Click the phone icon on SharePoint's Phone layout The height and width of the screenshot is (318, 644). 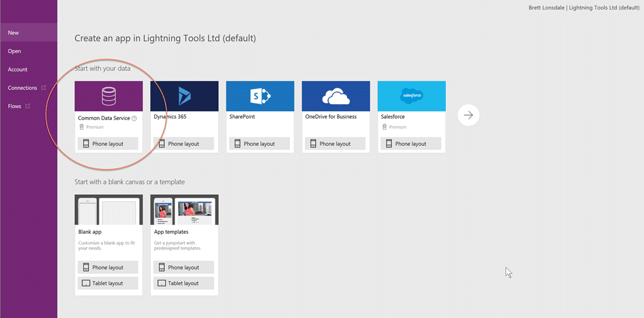click(237, 144)
